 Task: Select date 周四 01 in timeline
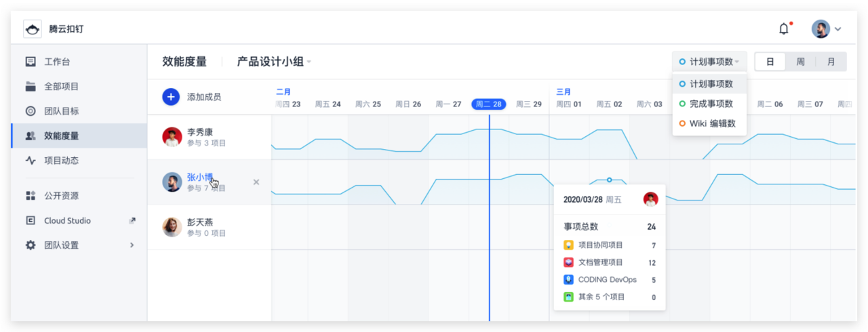(x=569, y=104)
